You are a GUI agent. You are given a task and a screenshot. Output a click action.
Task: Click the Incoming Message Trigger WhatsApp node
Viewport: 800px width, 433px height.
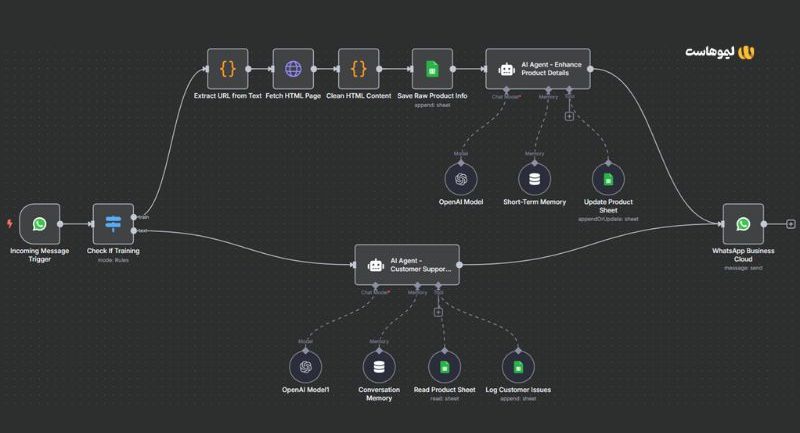pos(39,224)
